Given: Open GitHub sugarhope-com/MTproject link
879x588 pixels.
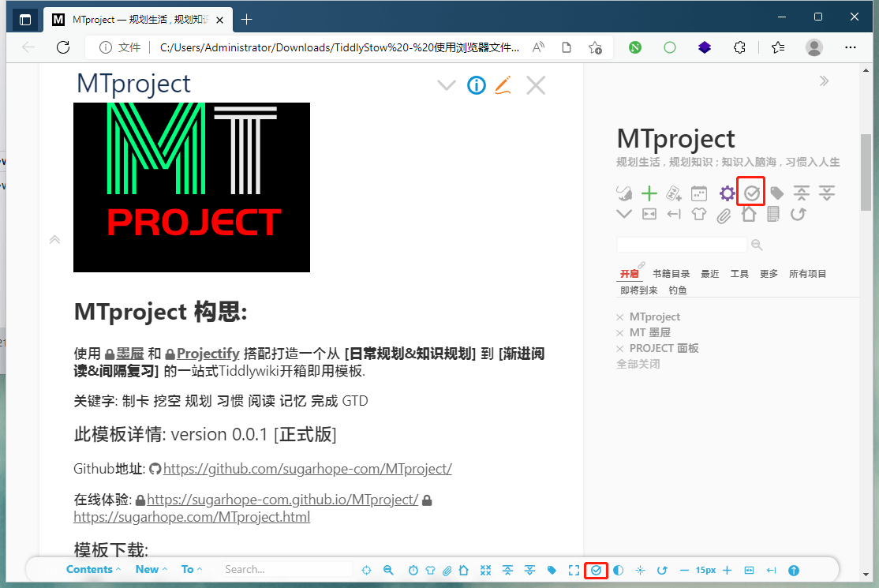Looking at the screenshot, I should coord(307,469).
